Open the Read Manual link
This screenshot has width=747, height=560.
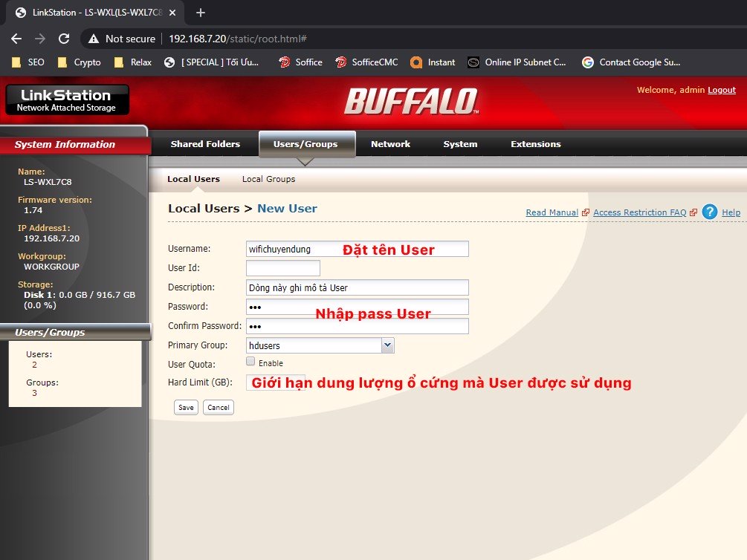click(552, 212)
